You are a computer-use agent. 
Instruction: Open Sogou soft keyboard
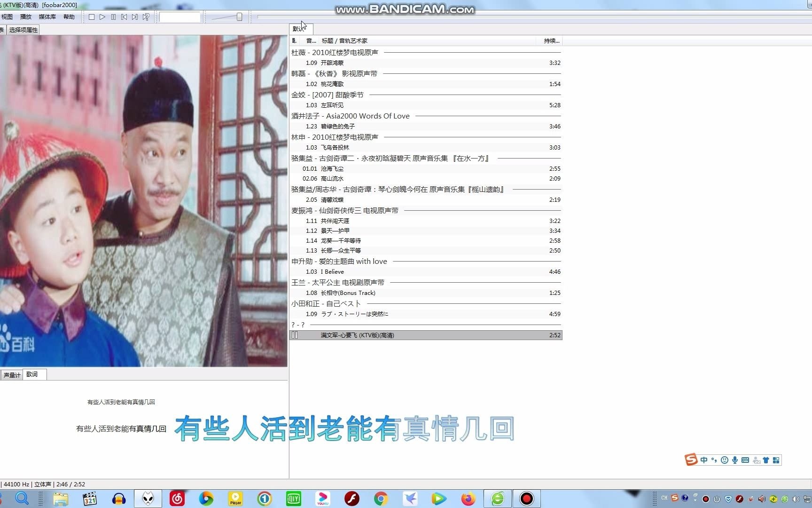pos(745,460)
